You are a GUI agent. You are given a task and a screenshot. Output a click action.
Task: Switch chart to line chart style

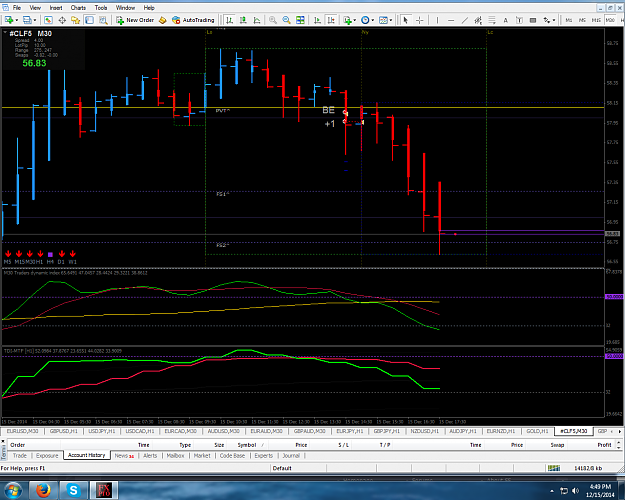coord(257,20)
